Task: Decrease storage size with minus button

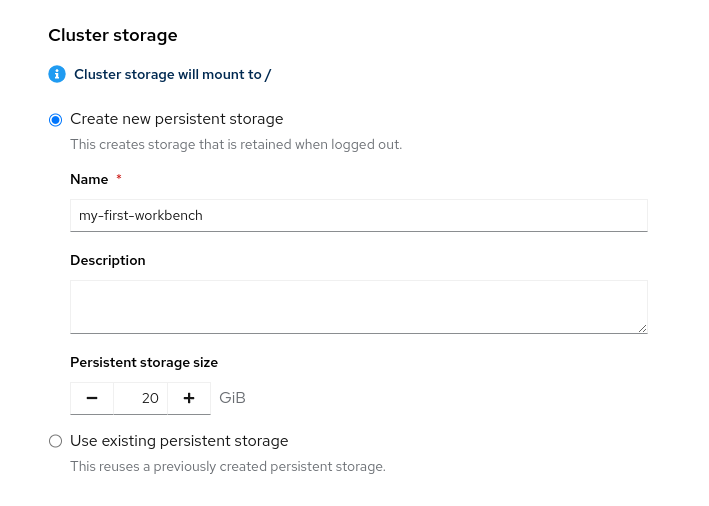Action: click(x=92, y=398)
